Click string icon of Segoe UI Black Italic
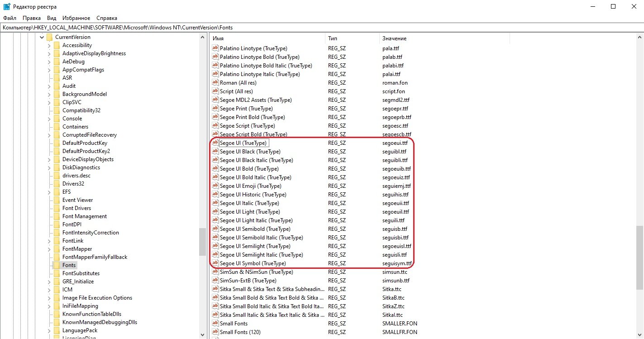The height and width of the screenshot is (339, 644). [215, 160]
